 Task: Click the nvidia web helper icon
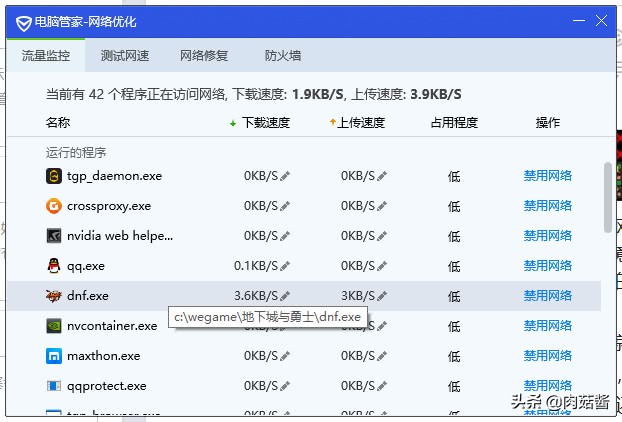click(x=54, y=236)
